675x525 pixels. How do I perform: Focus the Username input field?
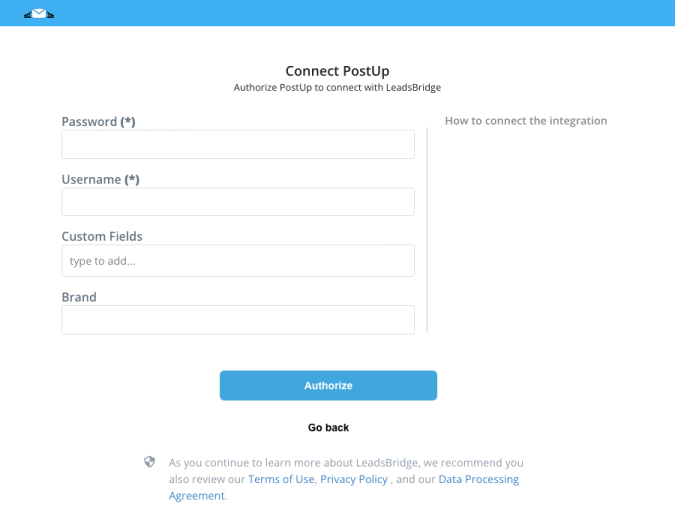[238, 202]
